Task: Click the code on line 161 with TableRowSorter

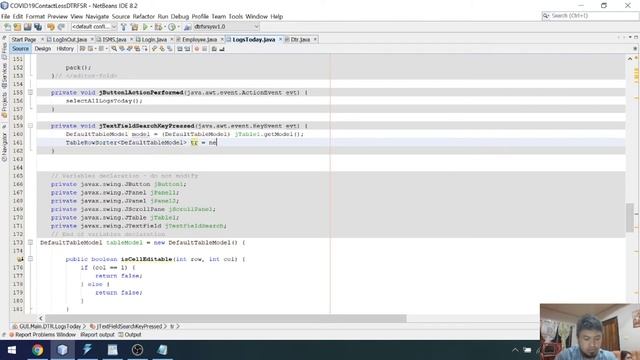Action: pos(141,142)
